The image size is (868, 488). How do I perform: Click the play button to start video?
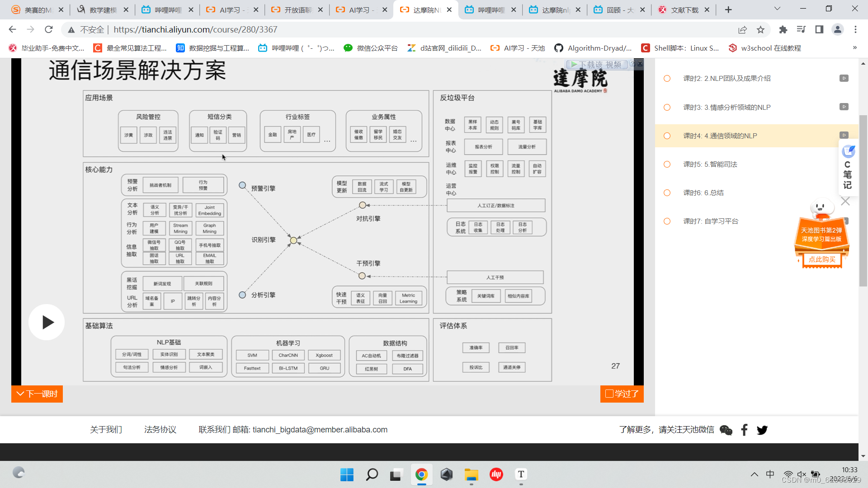click(47, 322)
